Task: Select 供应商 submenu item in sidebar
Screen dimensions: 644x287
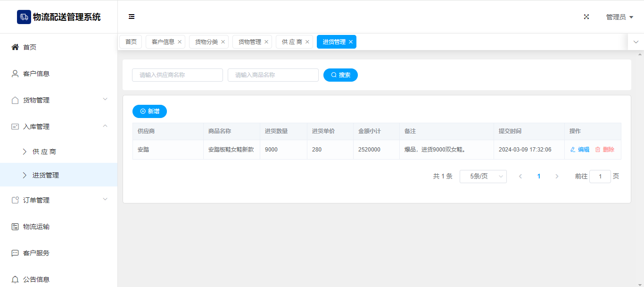Action: (44, 152)
